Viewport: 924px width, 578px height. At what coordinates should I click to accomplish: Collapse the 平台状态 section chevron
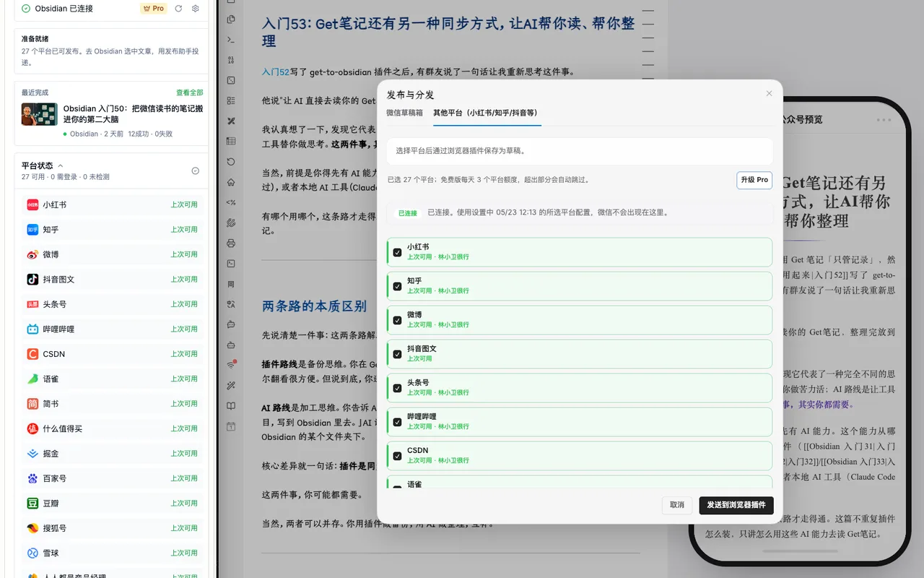61,165
